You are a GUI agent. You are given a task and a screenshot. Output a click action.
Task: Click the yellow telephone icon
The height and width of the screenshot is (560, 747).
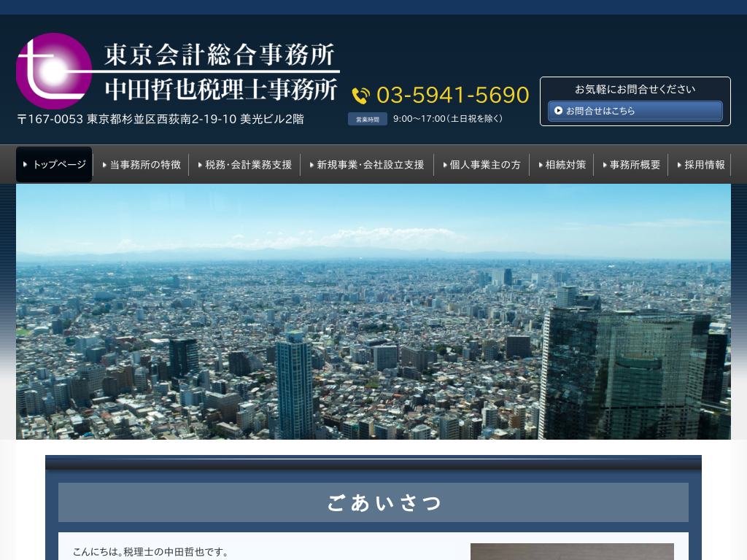click(x=360, y=96)
